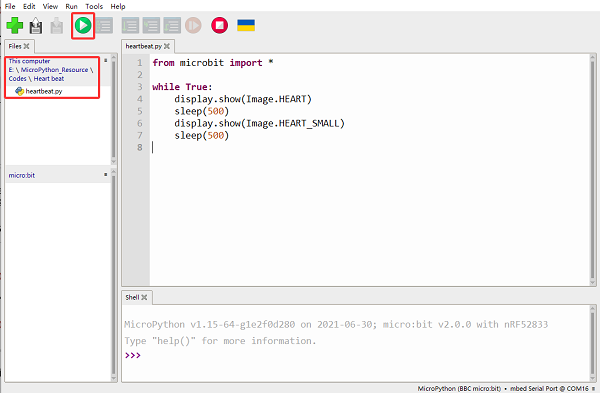This screenshot has height=393, width=600.
Task: Click the micro:bit files header
Action: pyautogui.click(x=22, y=175)
